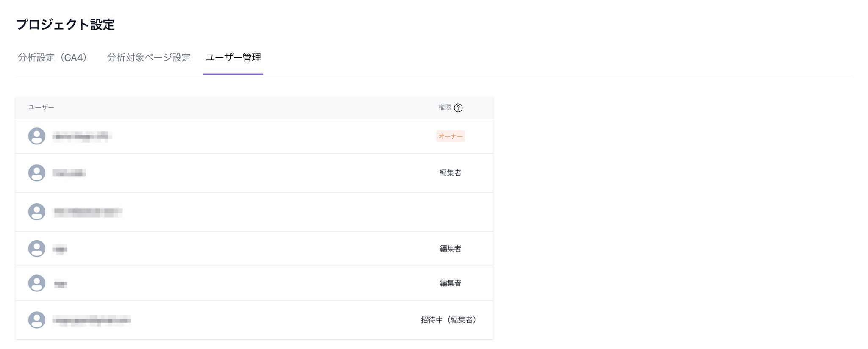
Task: Click the blurred email of the invited user
Action: coord(92,320)
